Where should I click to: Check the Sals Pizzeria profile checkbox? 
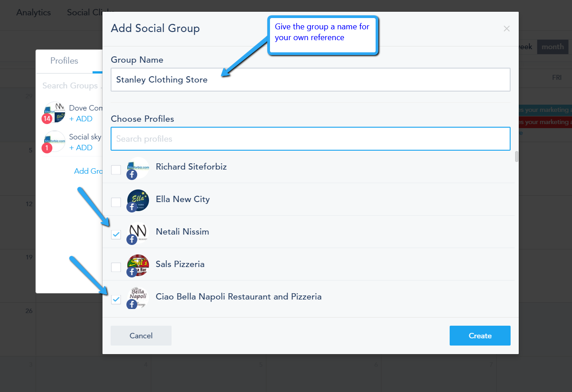pos(116,267)
